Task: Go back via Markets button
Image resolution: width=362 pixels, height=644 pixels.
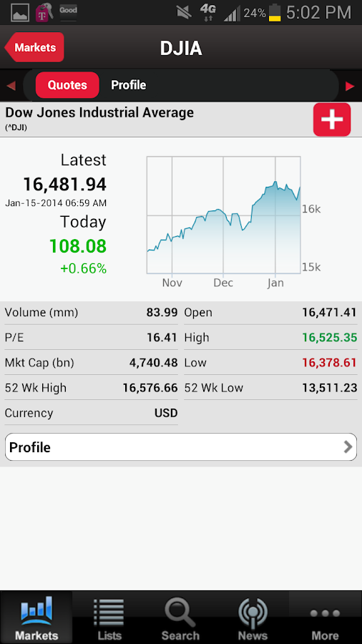Action: [x=34, y=47]
